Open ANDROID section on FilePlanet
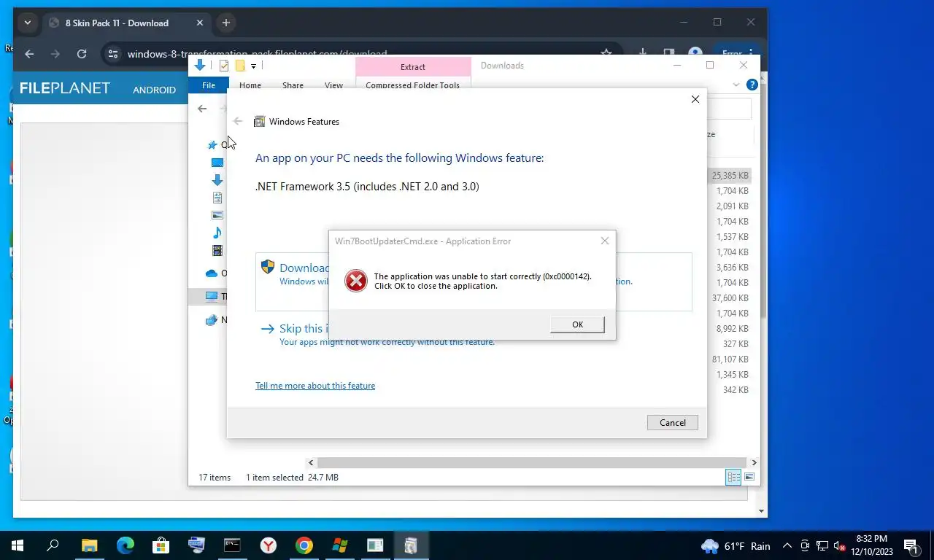This screenshot has height=560, width=934. (x=154, y=90)
